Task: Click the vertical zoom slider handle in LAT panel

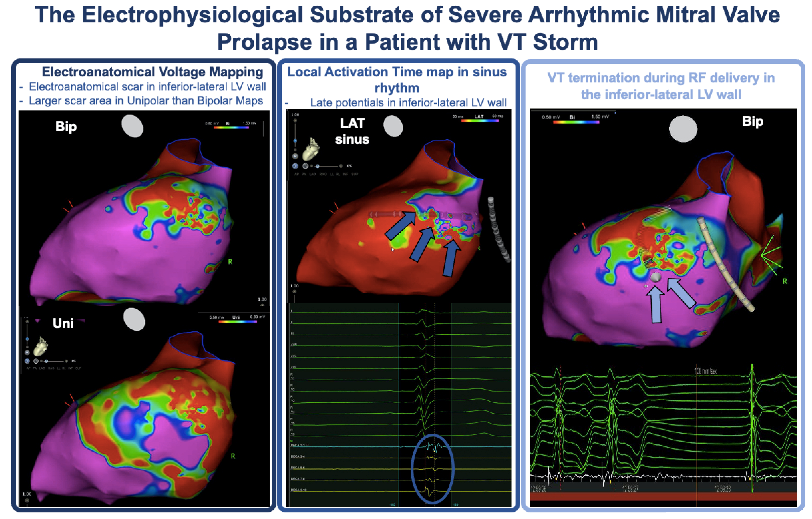Action: [295, 141]
